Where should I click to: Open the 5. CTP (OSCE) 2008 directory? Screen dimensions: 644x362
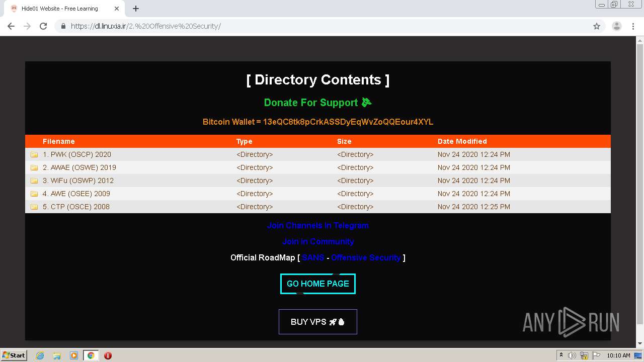pyautogui.click(x=76, y=207)
